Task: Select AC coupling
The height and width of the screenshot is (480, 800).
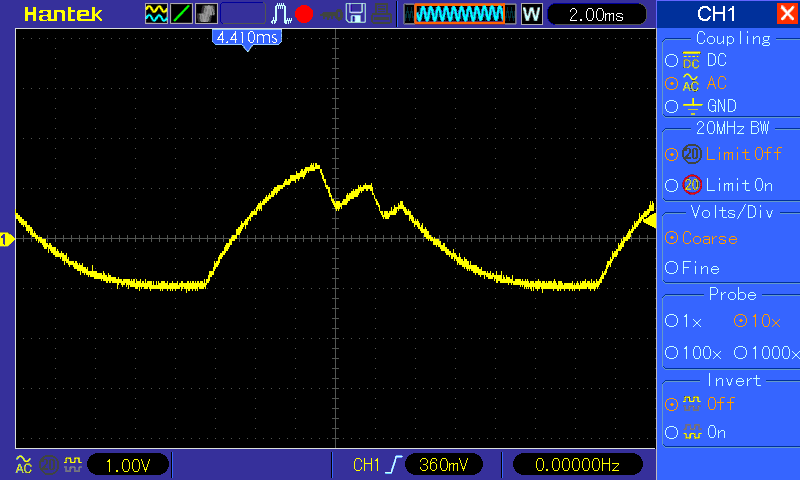Action: coord(696,83)
